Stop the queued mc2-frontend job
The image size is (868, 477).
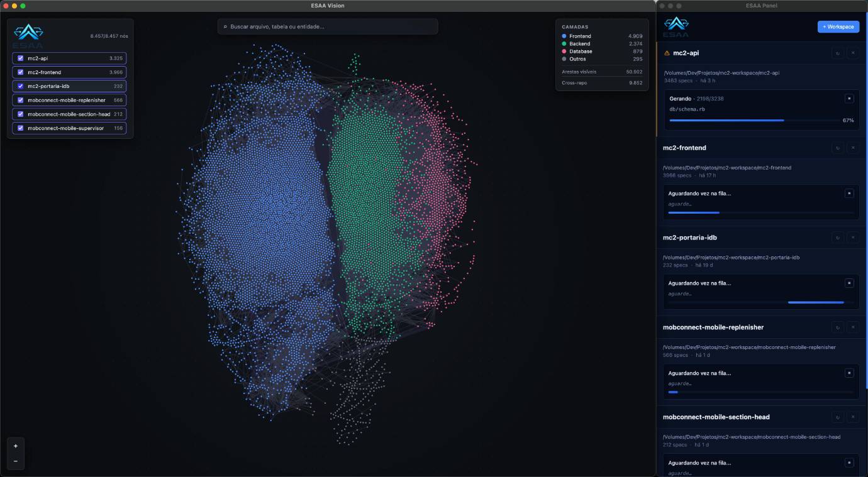click(x=849, y=194)
